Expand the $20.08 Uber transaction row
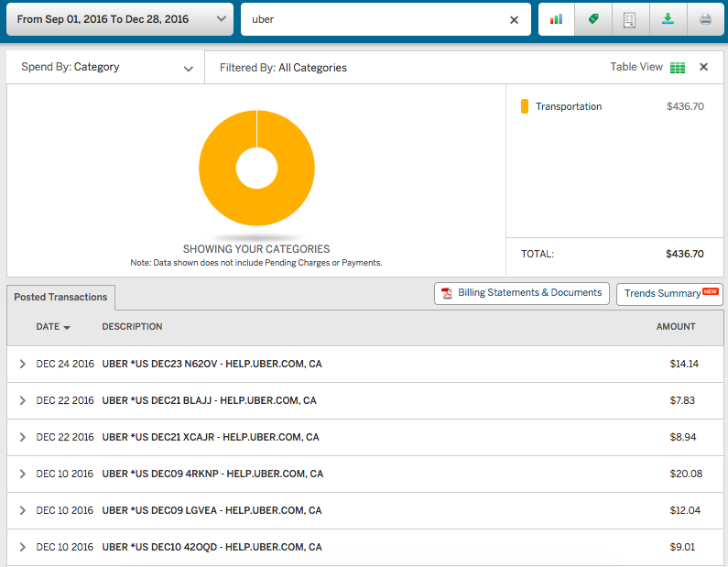 pyautogui.click(x=23, y=474)
